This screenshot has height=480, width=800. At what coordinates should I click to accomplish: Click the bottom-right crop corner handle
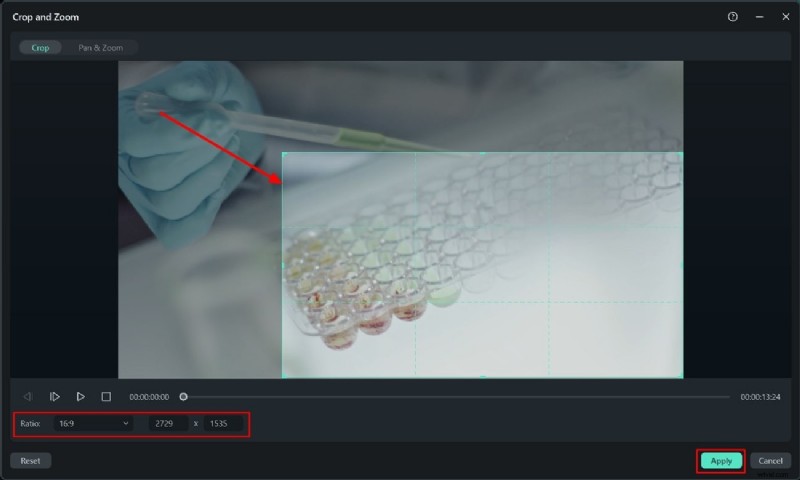tap(682, 377)
